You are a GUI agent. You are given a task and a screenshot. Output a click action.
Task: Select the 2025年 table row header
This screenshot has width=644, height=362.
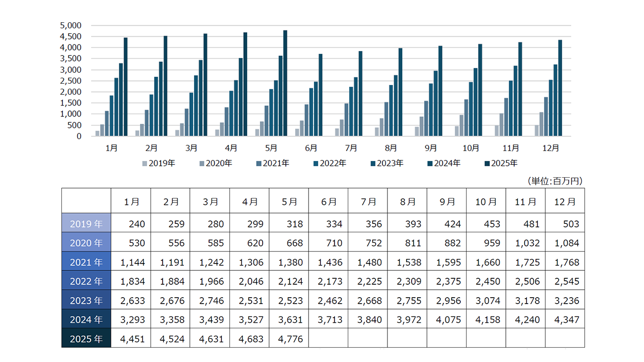pos(86,339)
